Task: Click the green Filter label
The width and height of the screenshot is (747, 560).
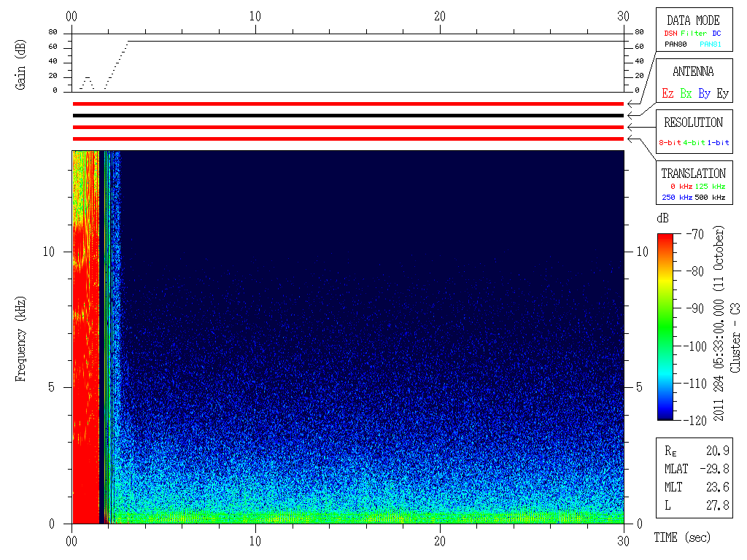Action: tap(694, 34)
